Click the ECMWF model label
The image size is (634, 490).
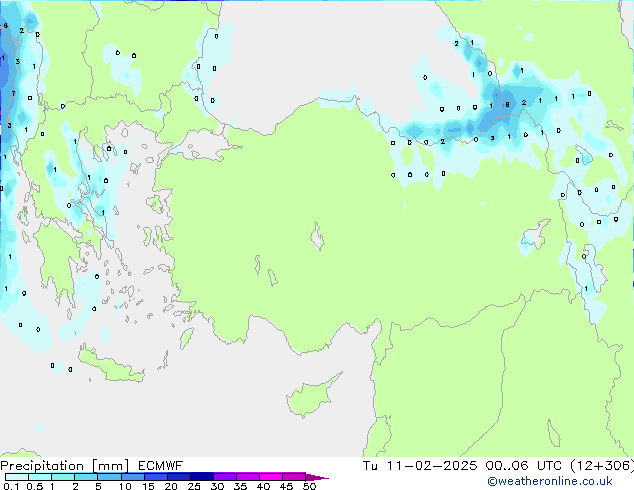click(159, 466)
